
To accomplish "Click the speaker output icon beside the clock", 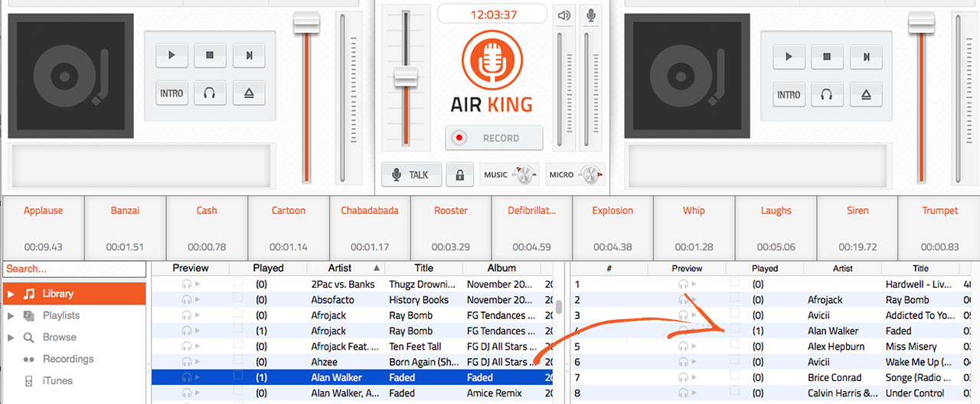I will pyautogui.click(x=564, y=15).
